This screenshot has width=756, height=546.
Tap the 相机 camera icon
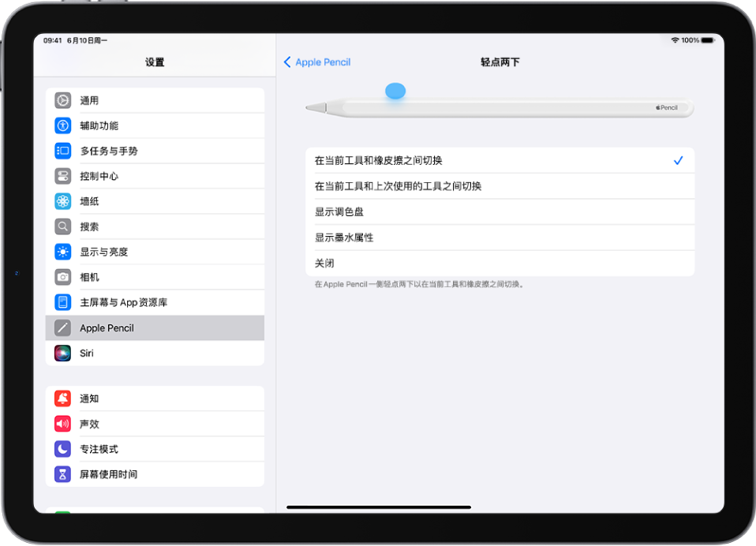pyautogui.click(x=62, y=277)
